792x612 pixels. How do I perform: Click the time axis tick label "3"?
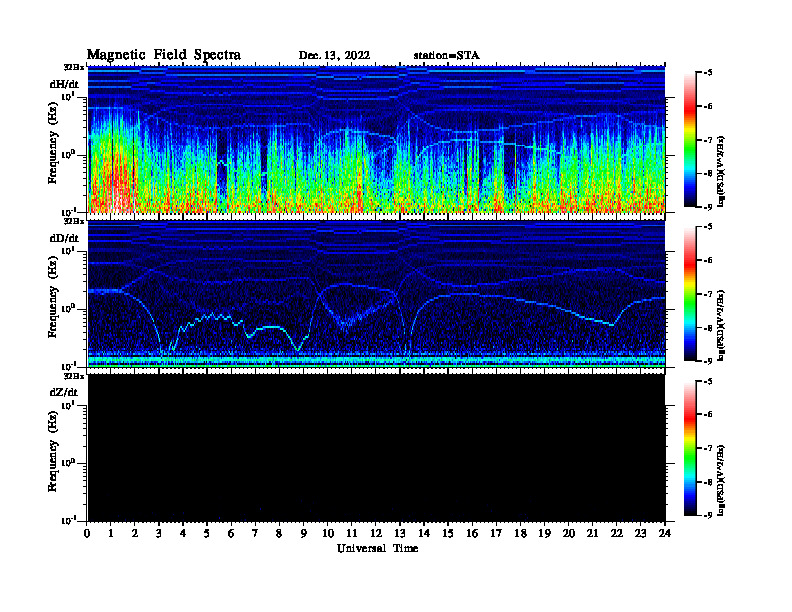(x=159, y=534)
